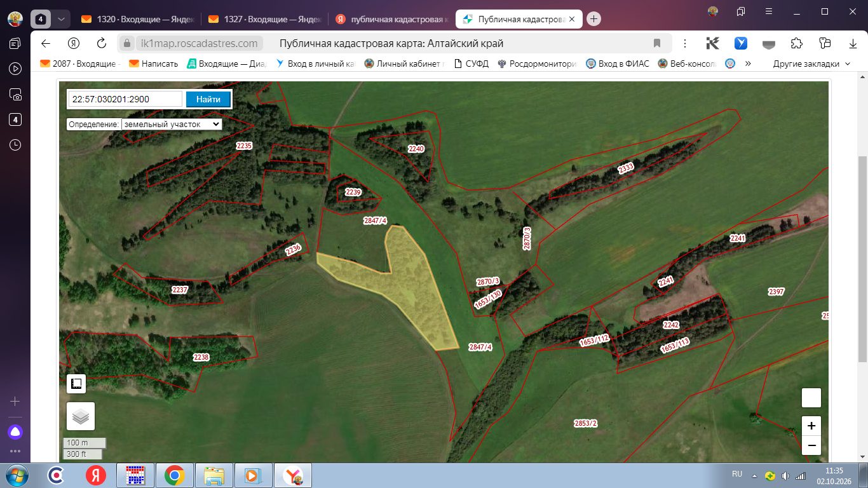This screenshot has height=488, width=868.
Task: Expand Другие закладки bookmarks folder
Action: [x=811, y=64]
